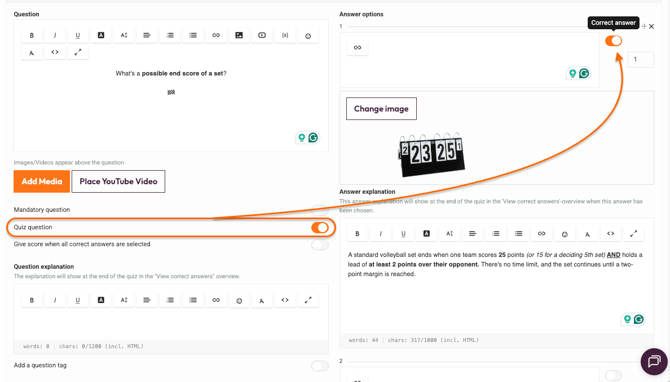The height and width of the screenshot is (382, 670).
Task: Open alignment option in Question explanation toolbar
Action: coord(147,300)
